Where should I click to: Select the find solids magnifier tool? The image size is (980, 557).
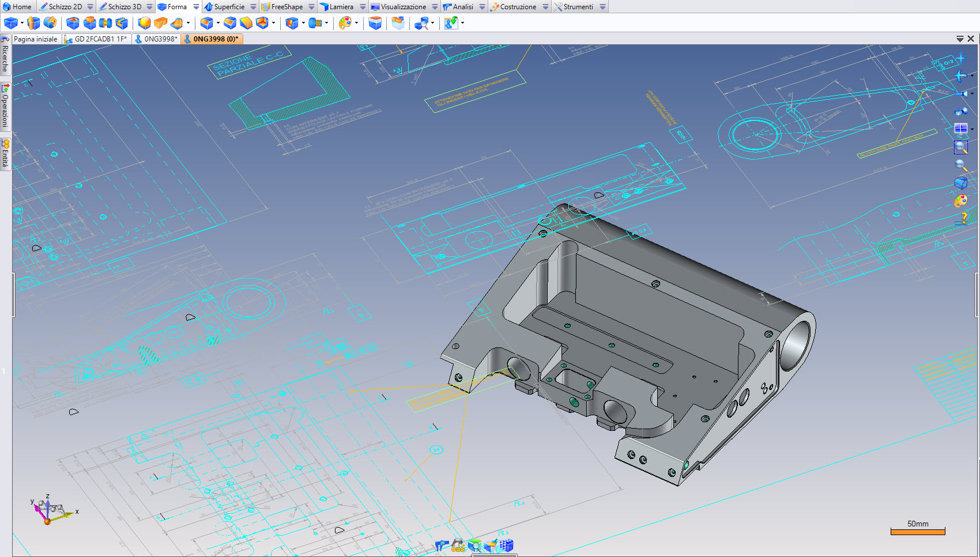[422, 23]
